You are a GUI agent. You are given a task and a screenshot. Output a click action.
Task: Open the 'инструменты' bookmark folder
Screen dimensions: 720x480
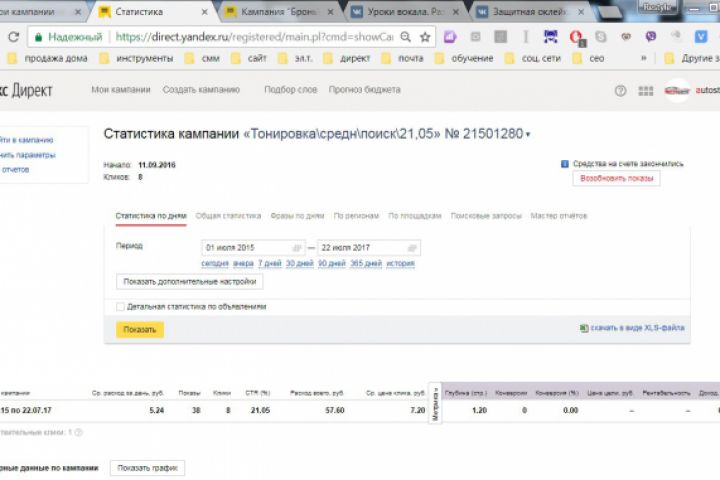(x=137, y=58)
